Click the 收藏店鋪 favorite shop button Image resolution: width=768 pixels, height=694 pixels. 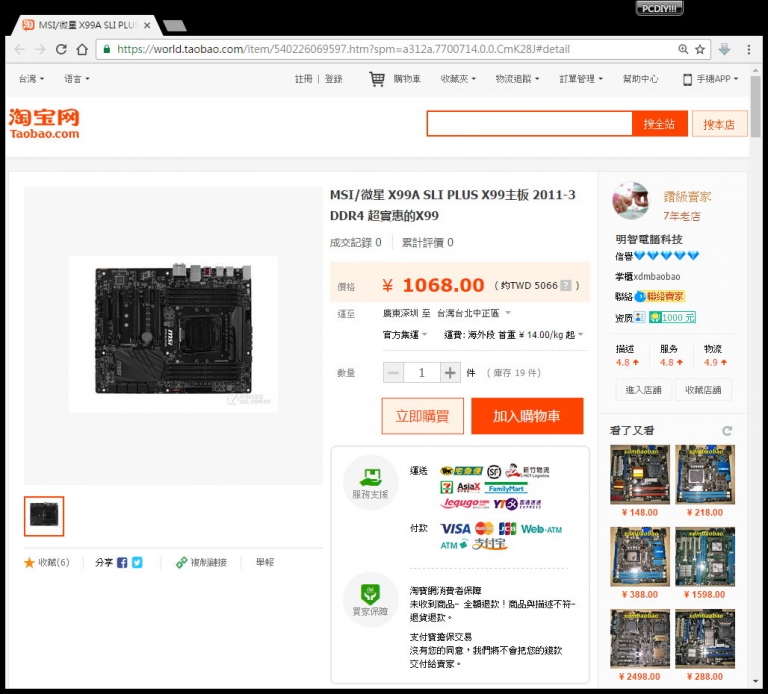click(703, 390)
